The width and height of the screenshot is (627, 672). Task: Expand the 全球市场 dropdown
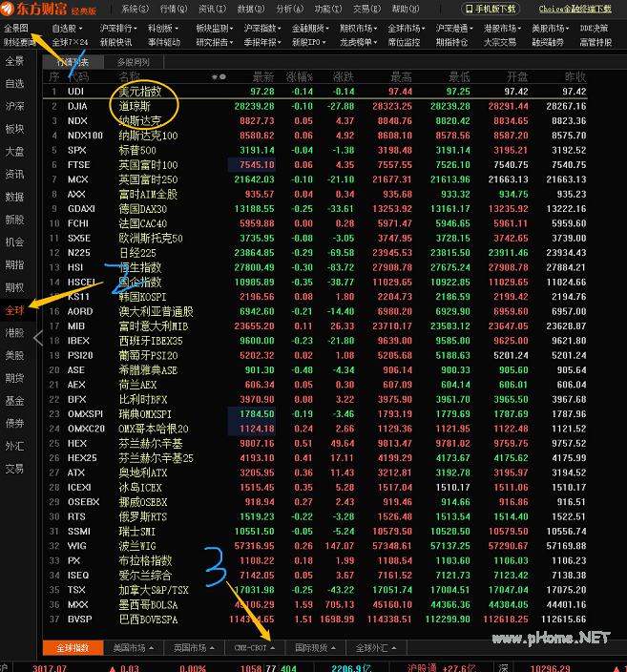click(x=407, y=29)
